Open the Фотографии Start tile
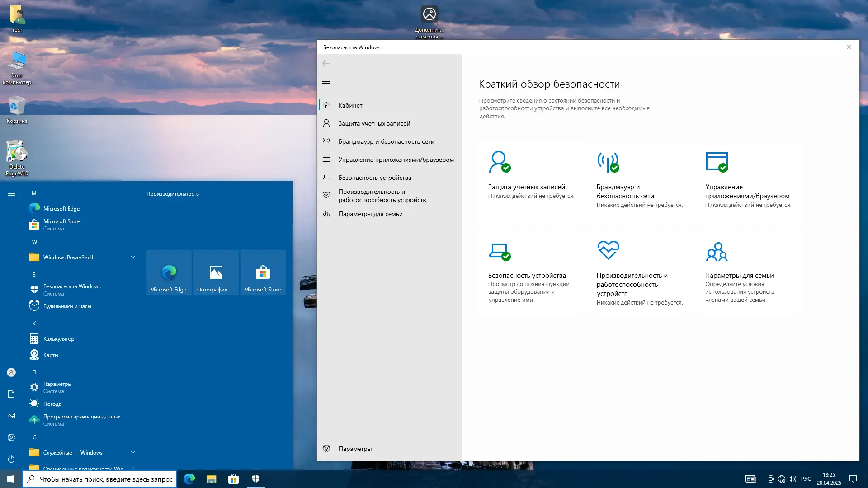Screen dimensions: 868x488 [216, 272]
